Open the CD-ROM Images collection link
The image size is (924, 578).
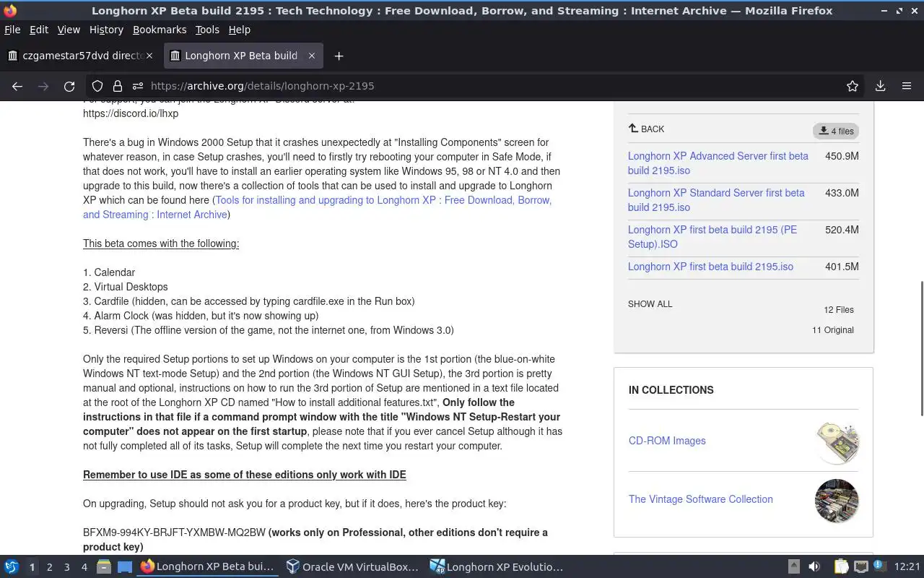[x=667, y=441]
